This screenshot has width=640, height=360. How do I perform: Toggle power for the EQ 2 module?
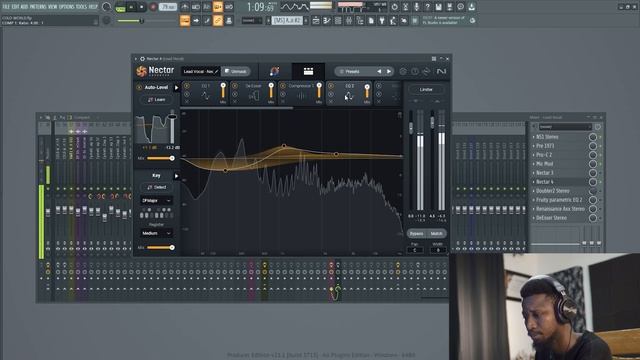pyautogui.click(x=331, y=86)
